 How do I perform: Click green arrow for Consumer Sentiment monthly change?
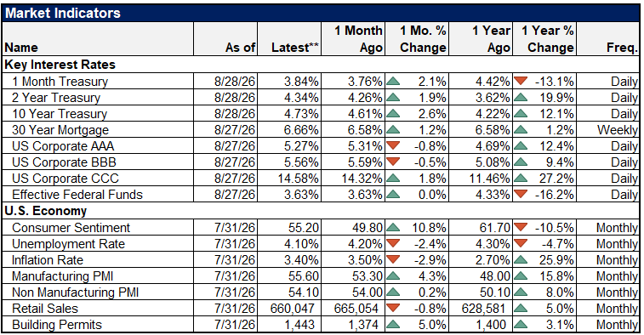tap(393, 227)
